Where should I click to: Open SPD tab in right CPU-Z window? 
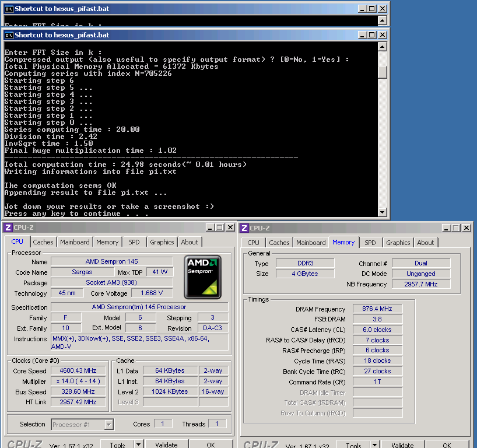pos(370,243)
